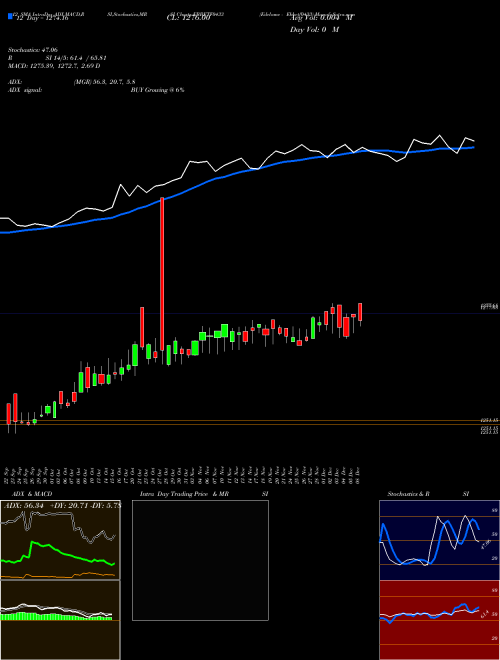Image resolution: width=500 pixels, height=660 pixels.
Task: Open the blue Stochastics oscillator panel
Action: pyautogui.click(x=439, y=540)
